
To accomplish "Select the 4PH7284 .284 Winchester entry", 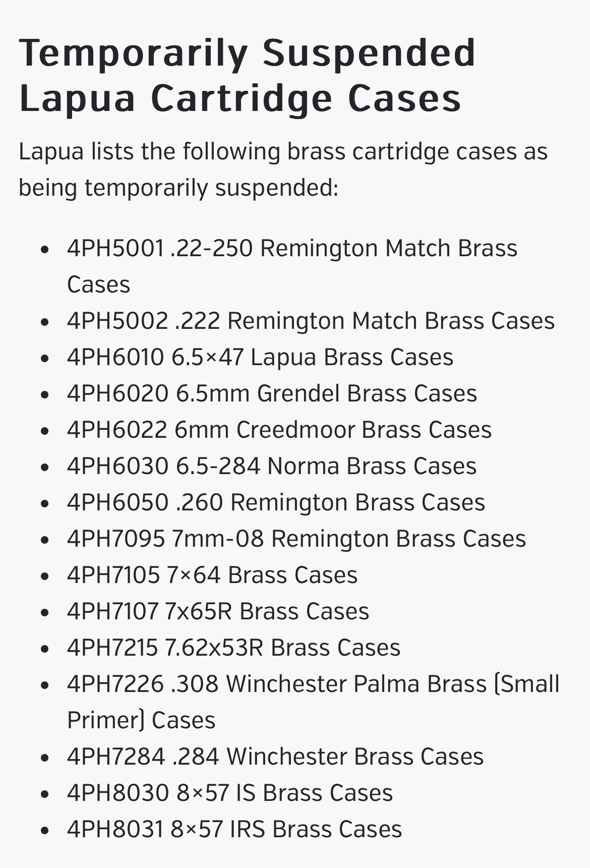I will click(x=275, y=757).
